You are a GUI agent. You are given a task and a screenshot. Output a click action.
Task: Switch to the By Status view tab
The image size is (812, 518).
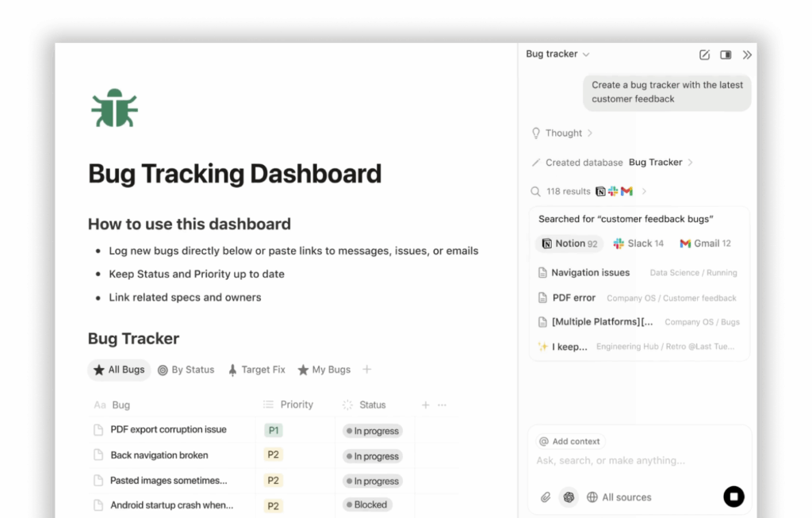click(x=186, y=370)
